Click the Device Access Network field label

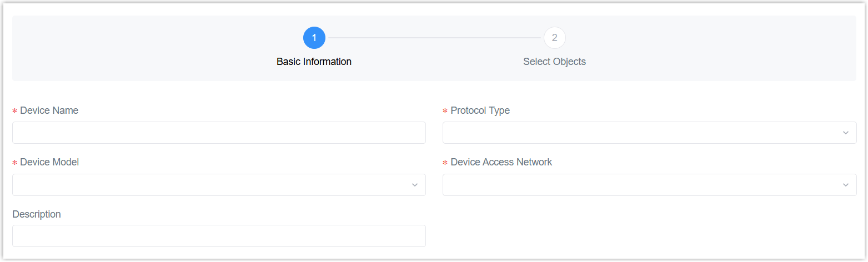click(x=501, y=162)
